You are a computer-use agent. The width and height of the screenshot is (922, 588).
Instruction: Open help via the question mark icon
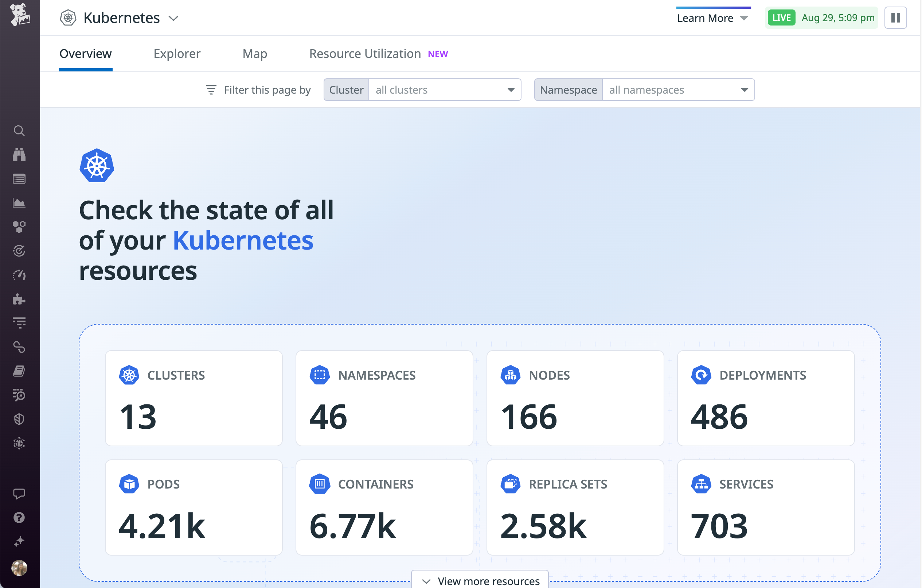(19, 518)
